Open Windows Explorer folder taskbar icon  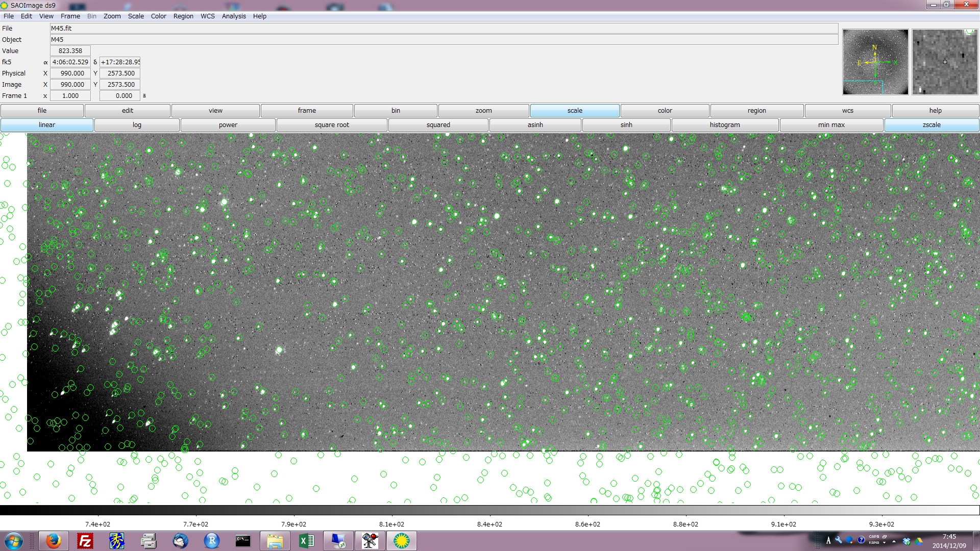[x=275, y=541]
